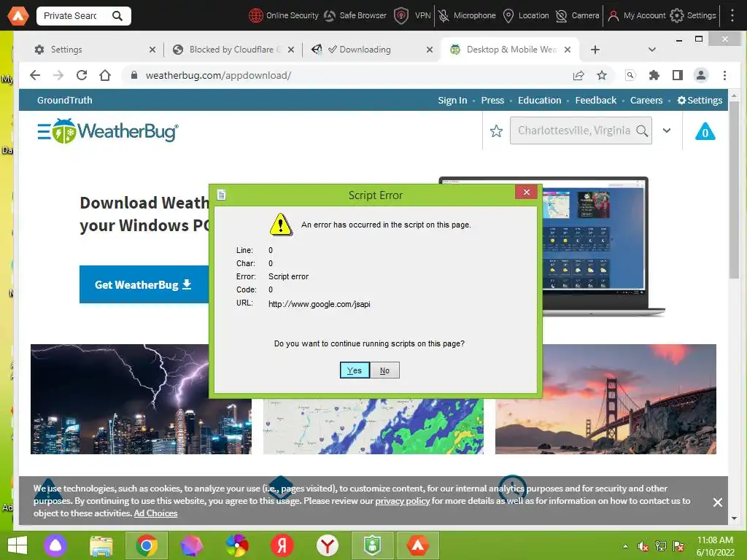
Task: Open Avast top bar Settings gear
Action: coord(676,16)
